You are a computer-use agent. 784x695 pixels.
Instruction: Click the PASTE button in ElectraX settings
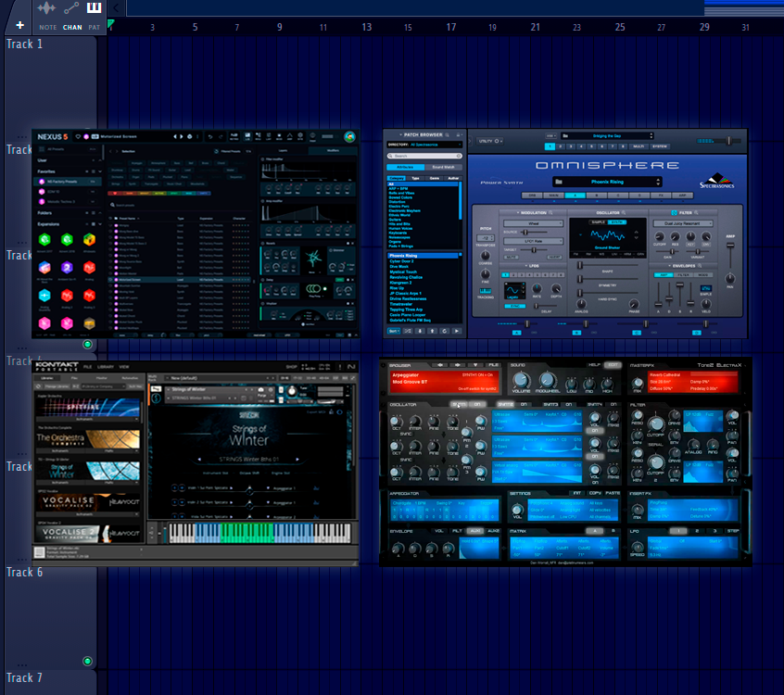point(612,493)
